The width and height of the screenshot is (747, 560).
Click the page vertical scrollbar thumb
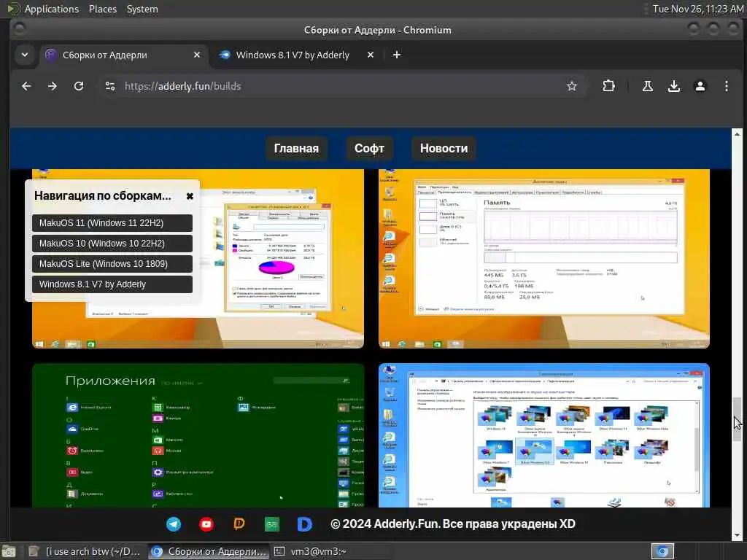tap(737, 419)
